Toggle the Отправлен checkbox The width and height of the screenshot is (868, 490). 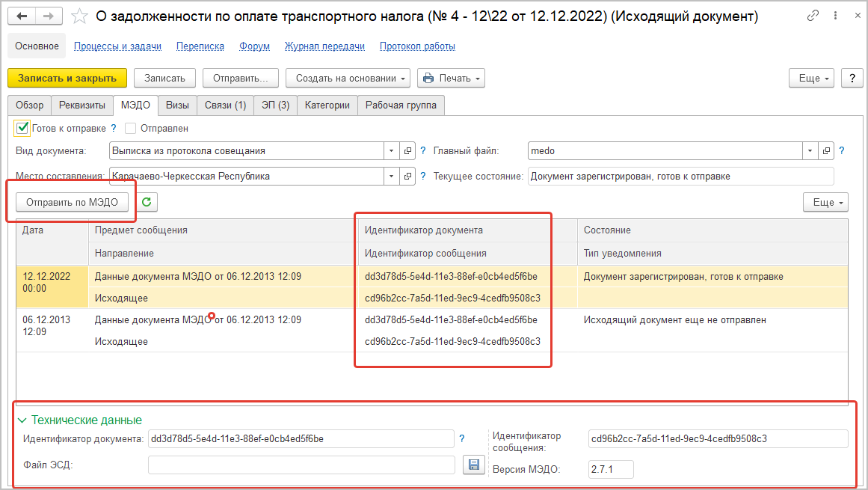click(131, 128)
